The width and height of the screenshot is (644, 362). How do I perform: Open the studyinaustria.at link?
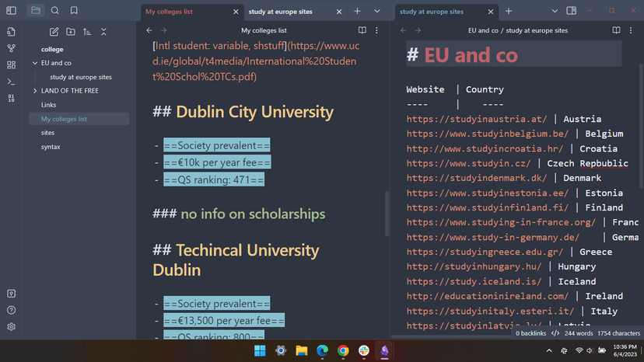pos(480,119)
